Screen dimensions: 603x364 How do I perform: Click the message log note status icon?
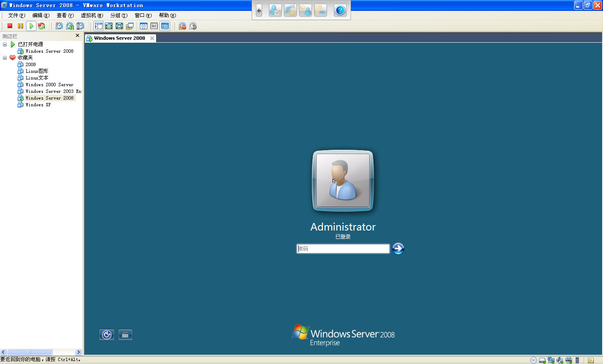(591, 360)
